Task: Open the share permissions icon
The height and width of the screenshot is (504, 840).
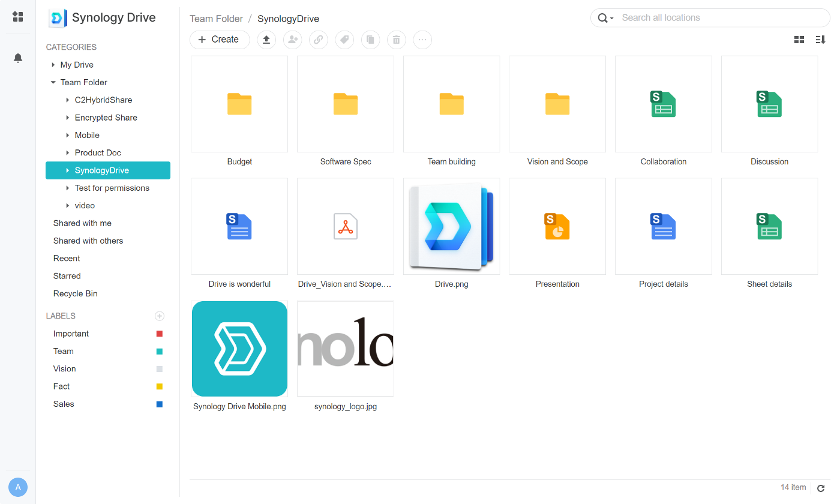Action: [x=292, y=40]
